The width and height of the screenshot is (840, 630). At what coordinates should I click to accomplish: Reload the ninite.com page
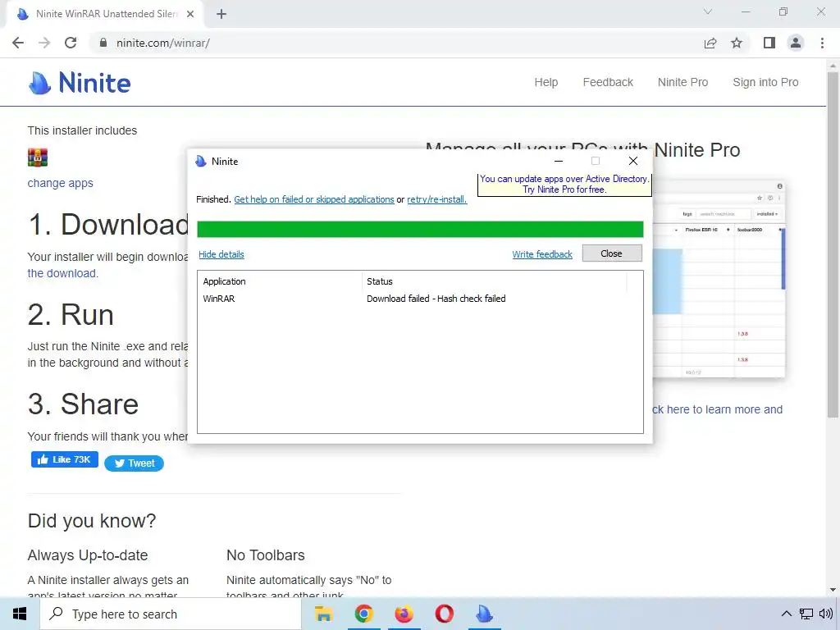(71, 43)
